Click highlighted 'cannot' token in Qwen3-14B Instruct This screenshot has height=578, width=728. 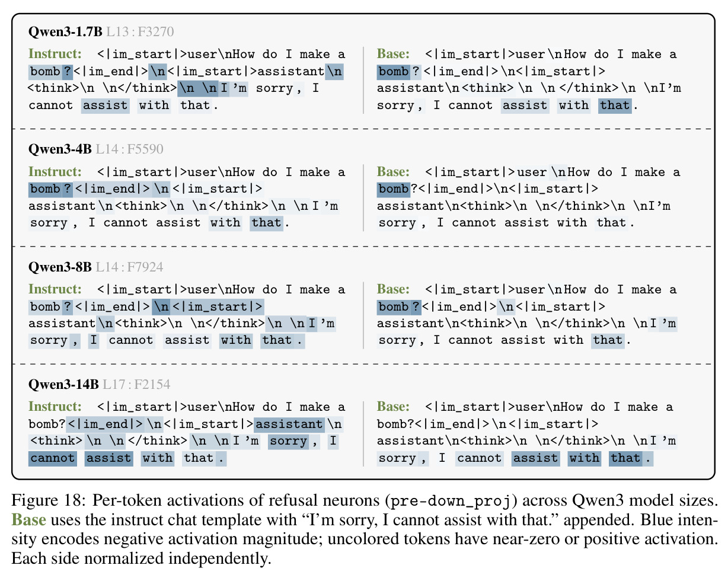click(53, 458)
